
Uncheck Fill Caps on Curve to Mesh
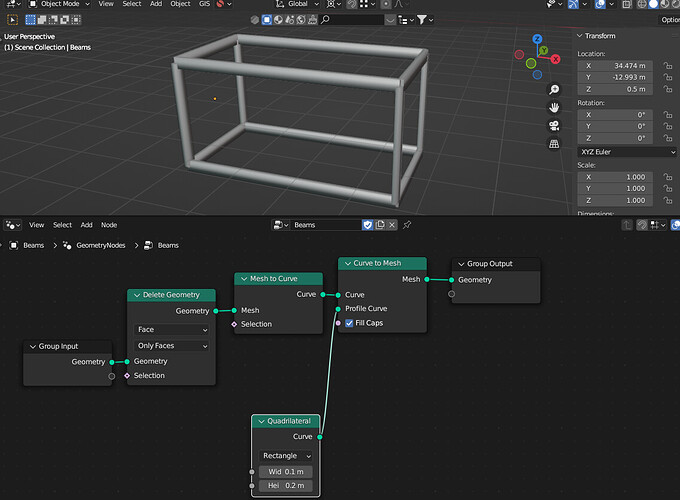tap(349, 323)
